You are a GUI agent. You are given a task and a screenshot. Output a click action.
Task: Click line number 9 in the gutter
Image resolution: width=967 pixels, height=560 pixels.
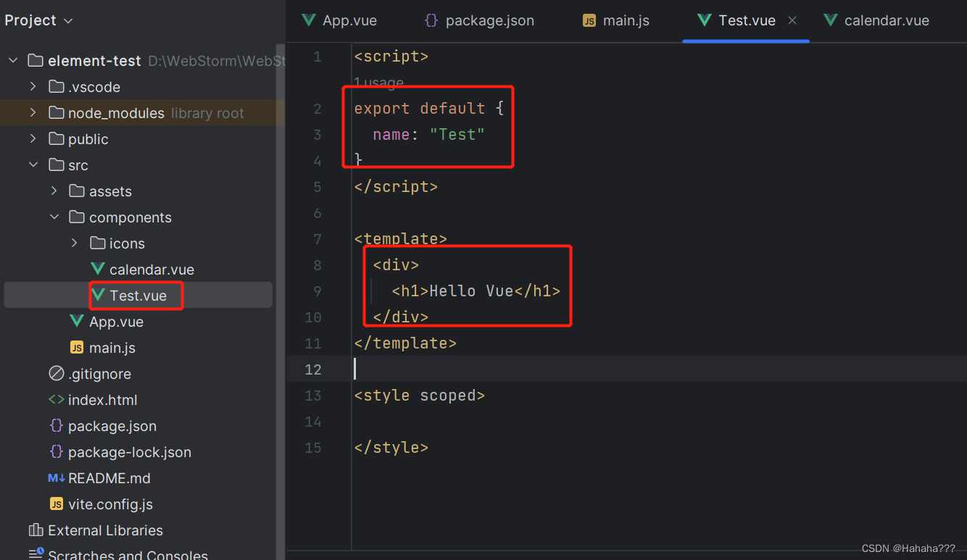tap(318, 291)
